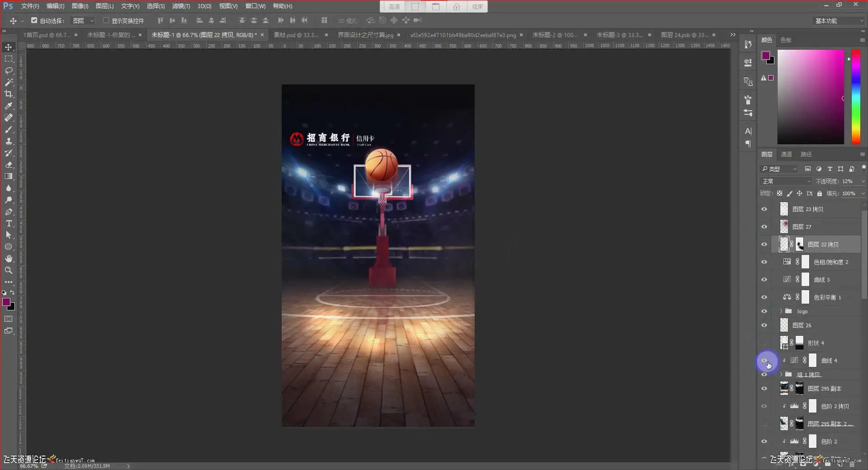
Task: Switch to the 通道 tab
Action: pos(786,155)
